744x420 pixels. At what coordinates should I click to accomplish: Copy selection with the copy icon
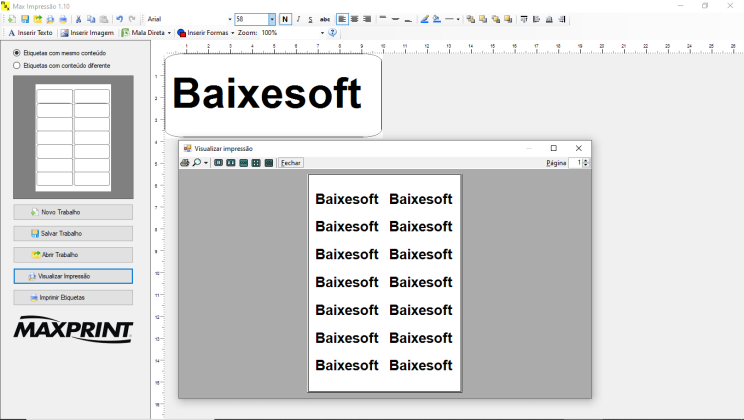tap(91, 19)
